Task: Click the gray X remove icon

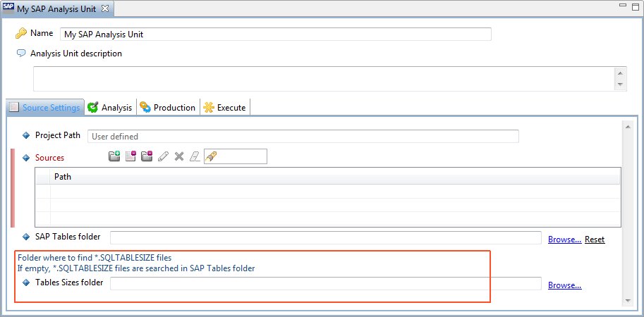Action: point(178,156)
